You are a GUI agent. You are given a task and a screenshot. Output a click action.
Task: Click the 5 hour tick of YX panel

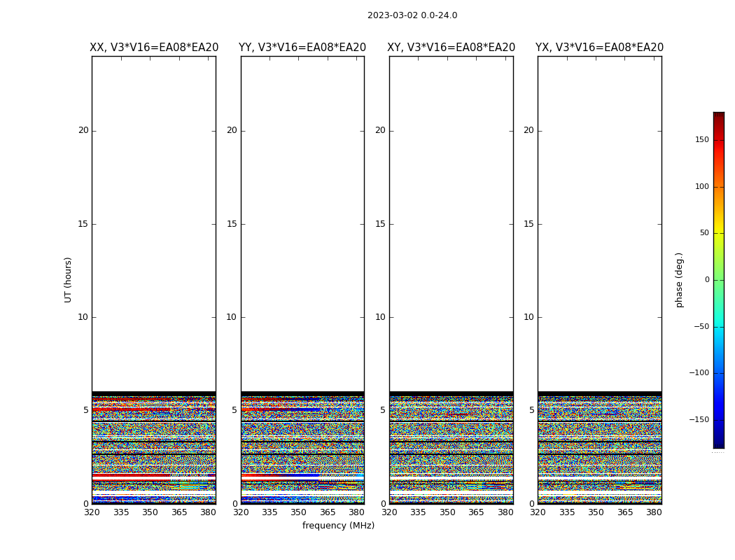(x=531, y=410)
